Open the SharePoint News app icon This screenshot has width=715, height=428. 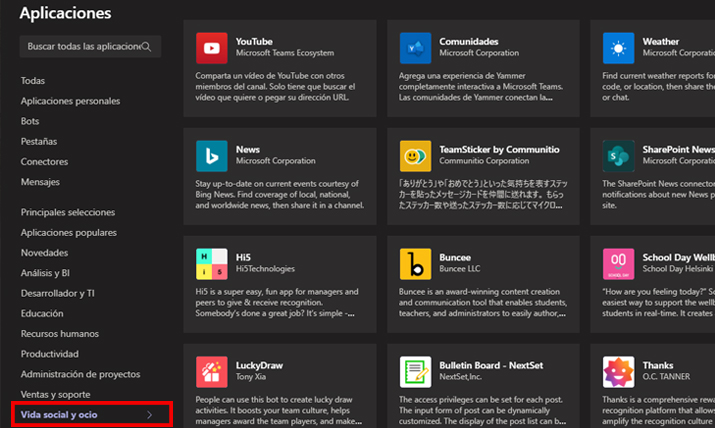pyautogui.click(x=618, y=156)
